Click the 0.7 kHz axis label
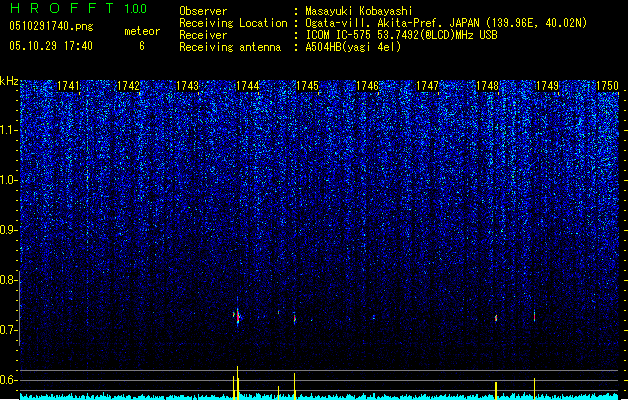The height and width of the screenshot is (400, 629). coord(8,330)
